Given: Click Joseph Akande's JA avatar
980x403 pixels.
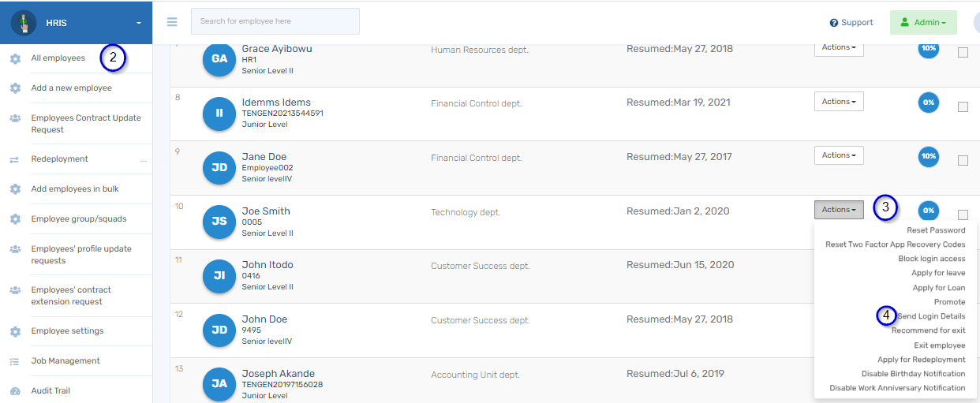Looking at the screenshot, I should click(219, 383).
